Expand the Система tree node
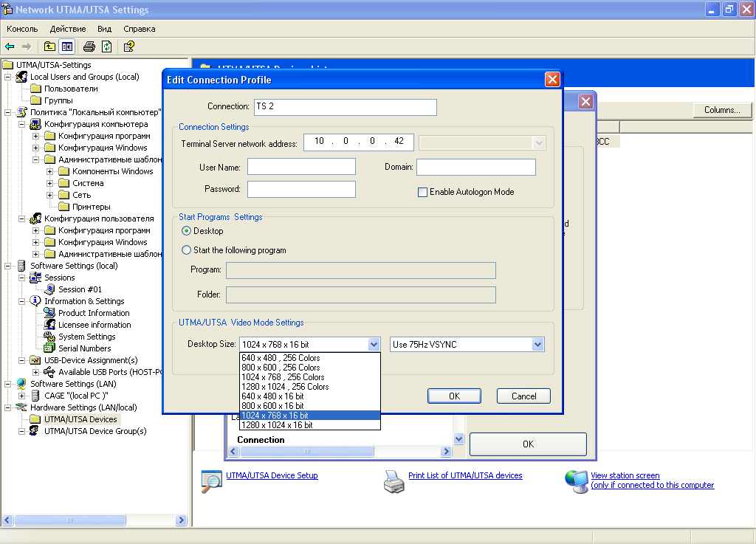756x544 pixels. [49, 183]
